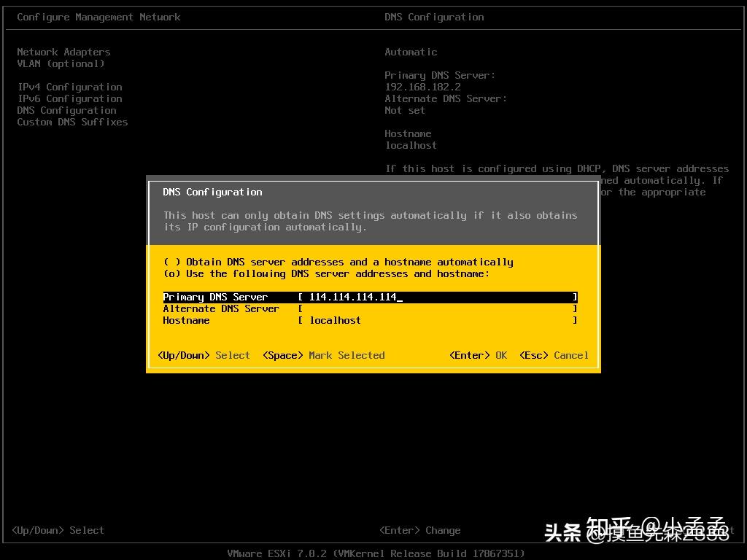Click the Alternate DNS Server input field
Image resolution: width=747 pixels, height=560 pixels.
coord(438,308)
